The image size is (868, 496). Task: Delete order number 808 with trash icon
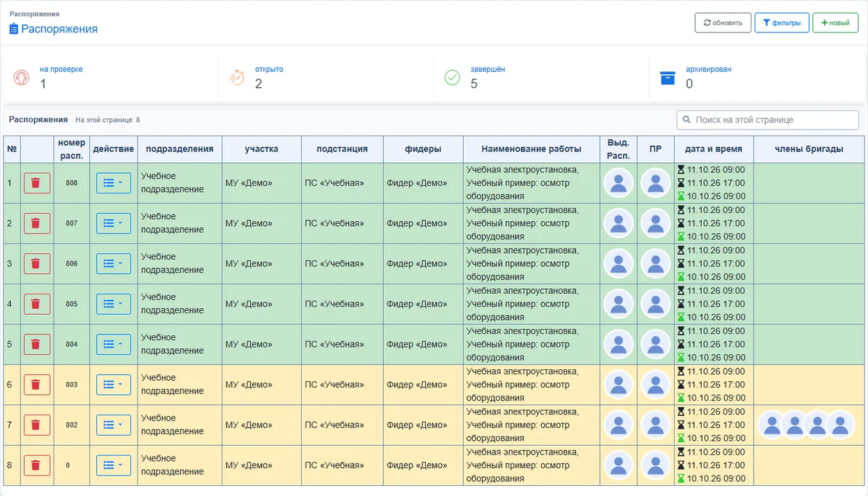pyautogui.click(x=37, y=183)
